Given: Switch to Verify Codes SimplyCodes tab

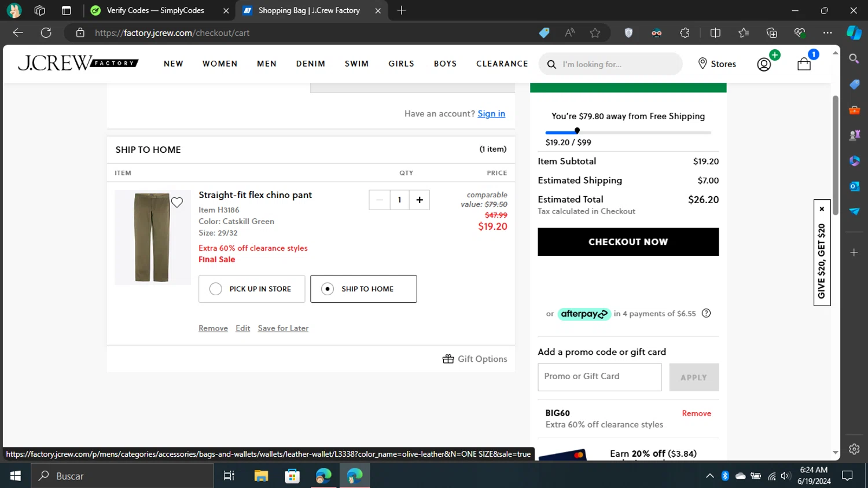Looking at the screenshot, I should click(x=155, y=10).
